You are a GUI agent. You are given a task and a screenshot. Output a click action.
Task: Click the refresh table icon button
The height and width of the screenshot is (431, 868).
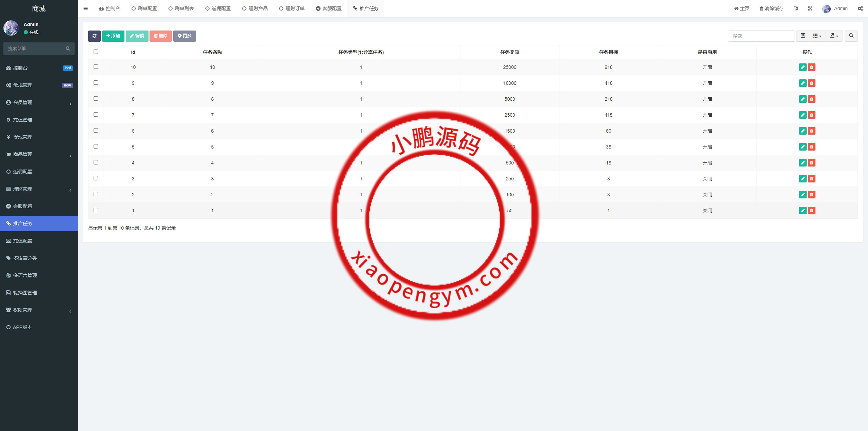(x=94, y=36)
